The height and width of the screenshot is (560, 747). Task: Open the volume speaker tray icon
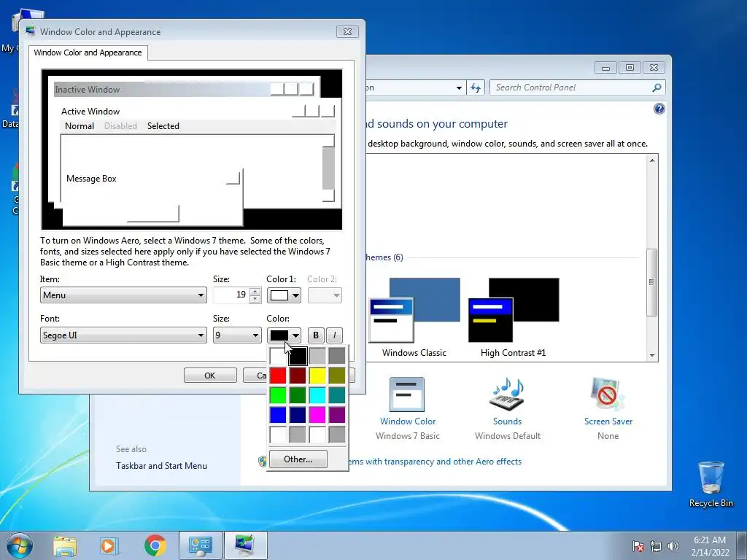(673, 546)
